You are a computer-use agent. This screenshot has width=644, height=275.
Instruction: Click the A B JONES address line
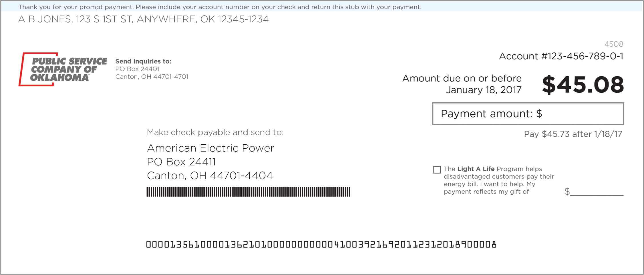coord(143,19)
